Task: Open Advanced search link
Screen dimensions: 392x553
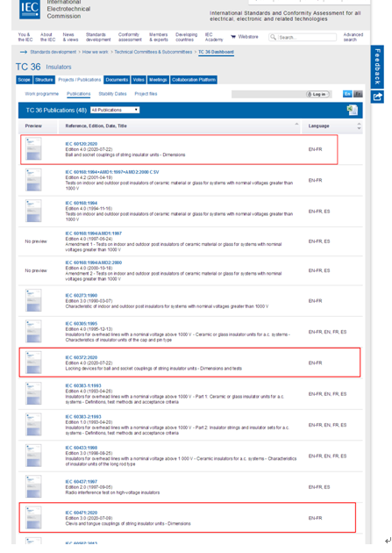Action: point(353,37)
